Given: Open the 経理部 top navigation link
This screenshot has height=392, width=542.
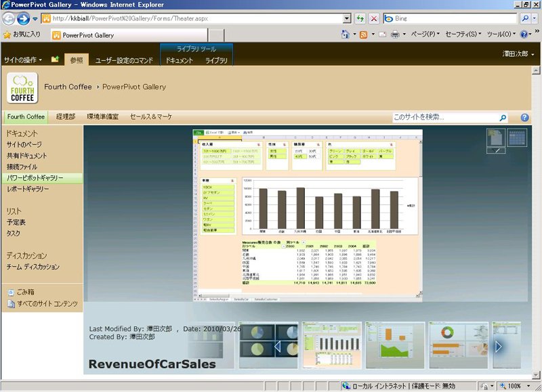Looking at the screenshot, I should pos(66,116).
